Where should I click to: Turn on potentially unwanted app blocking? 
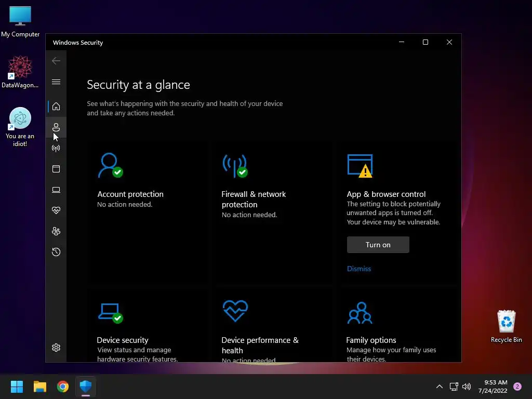(x=378, y=245)
